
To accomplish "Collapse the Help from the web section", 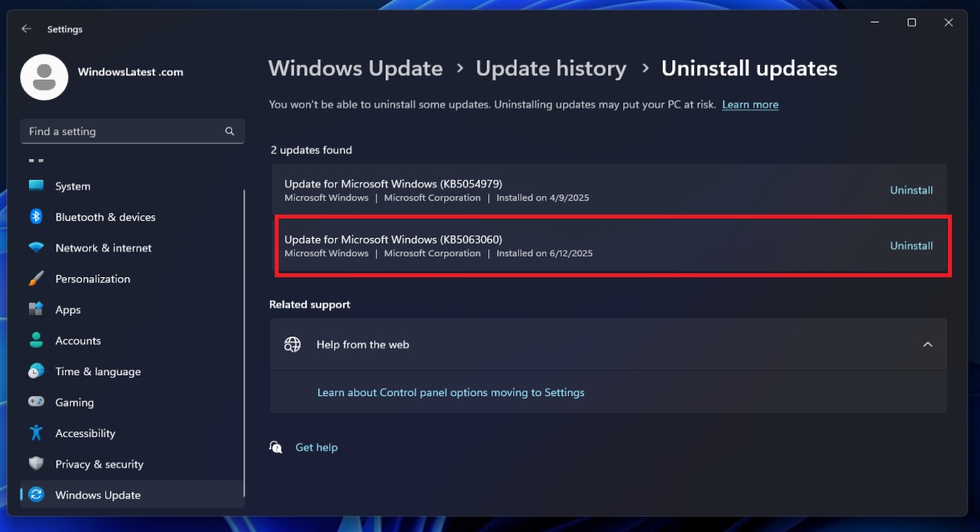I will pos(928,344).
